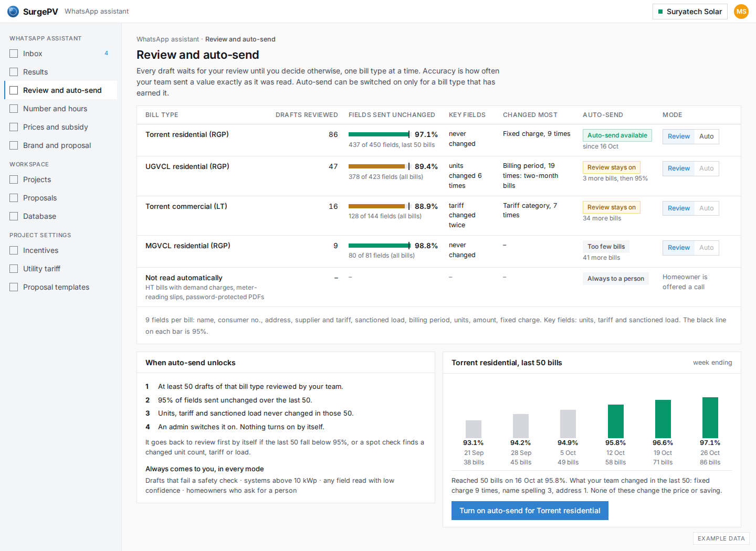Select Review mode for UGVCL residential
This screenshot has width=756, height=551.
pyautogui.click(x=679, y=168)
